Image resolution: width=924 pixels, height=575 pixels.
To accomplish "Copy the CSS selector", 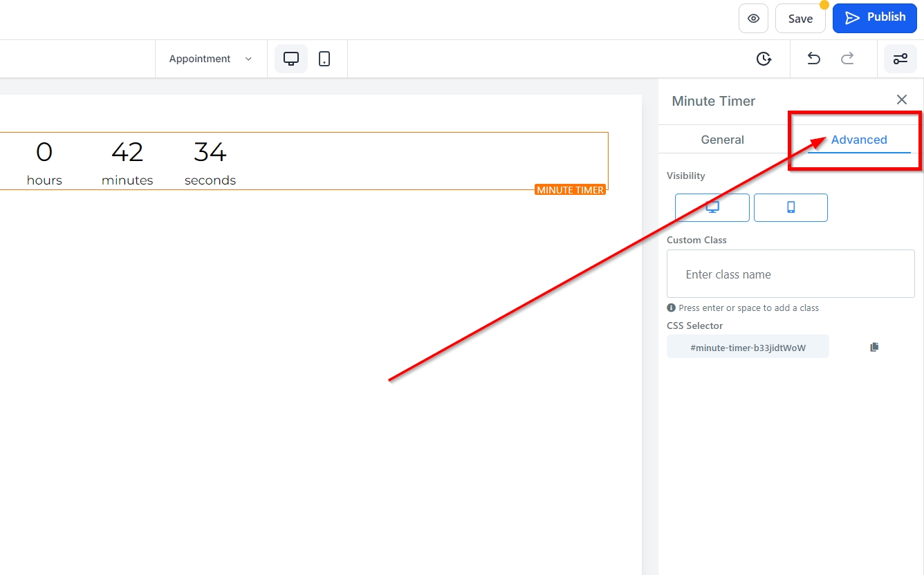I will coord(874,347).
